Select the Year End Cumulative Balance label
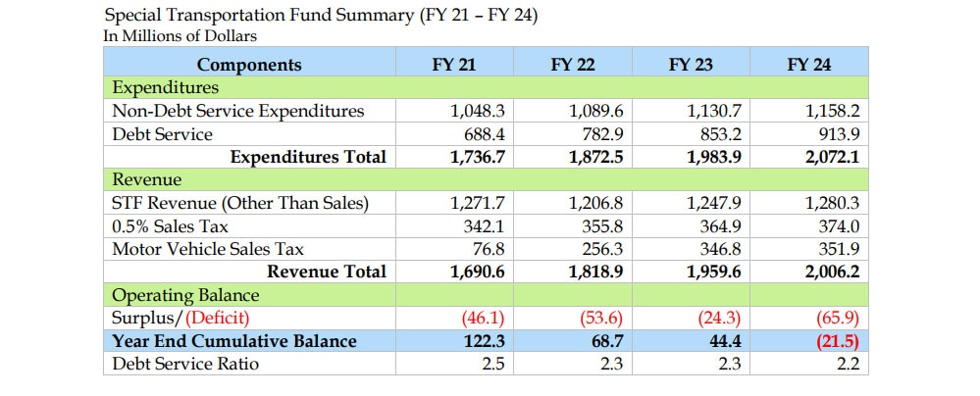Screen dimensions: 980x396 [x=233, y=341]
